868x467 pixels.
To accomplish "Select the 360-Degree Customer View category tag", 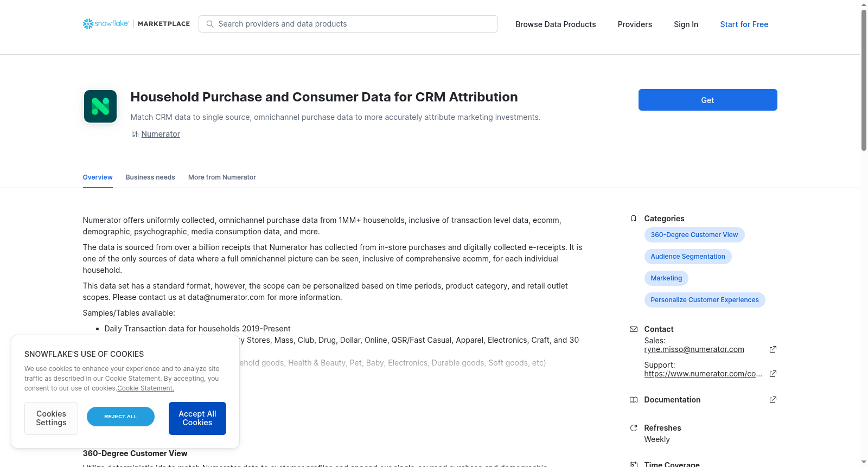I will click(694, 235).
